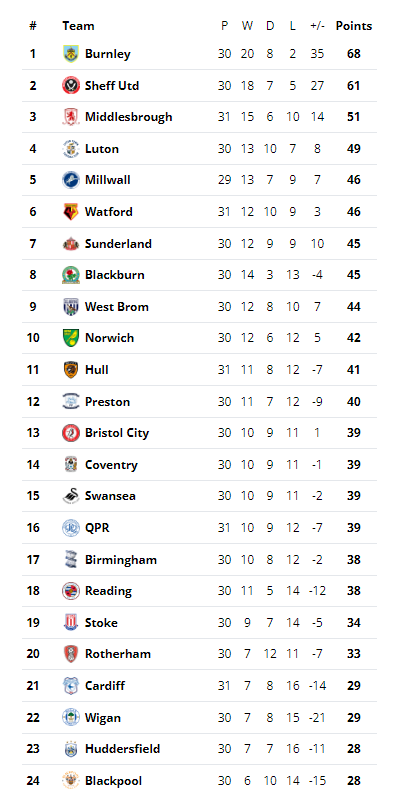Screen dimensions: 394x799
Task: Click the Stoke club crest
Action: pyautogui.click(x=71, y=623)
